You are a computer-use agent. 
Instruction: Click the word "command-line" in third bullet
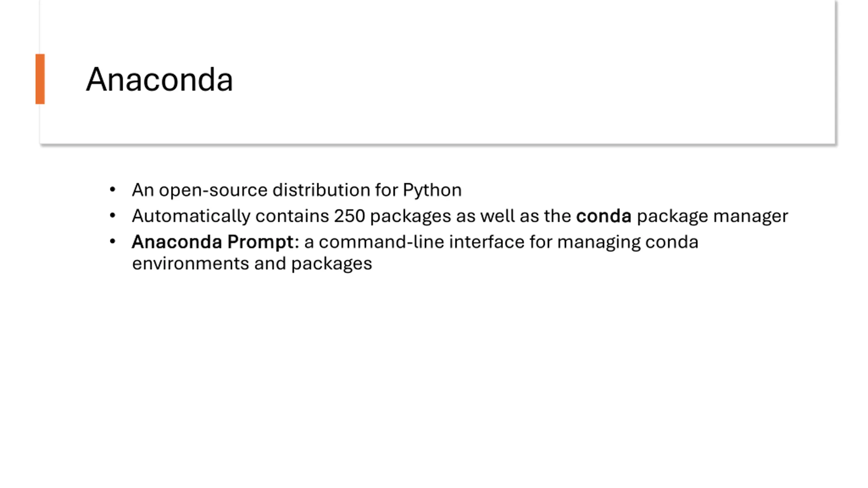pyautogui.click(x=381, y=242)
